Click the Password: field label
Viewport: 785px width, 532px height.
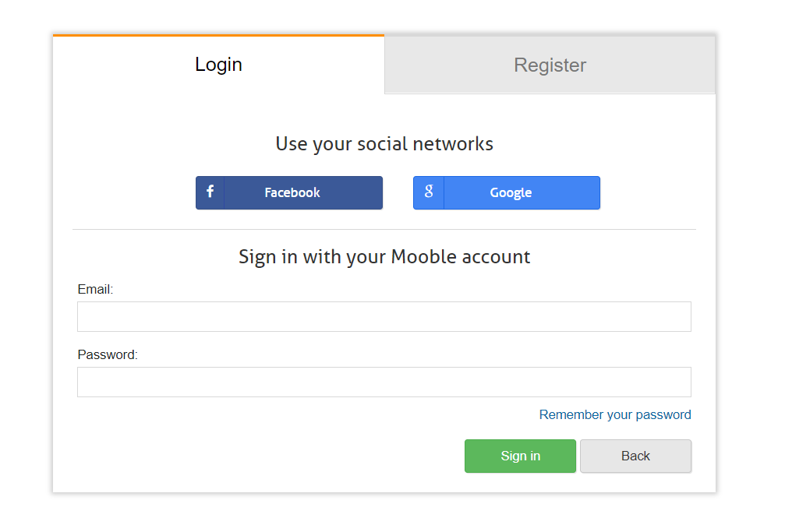(x=108, y=355)
